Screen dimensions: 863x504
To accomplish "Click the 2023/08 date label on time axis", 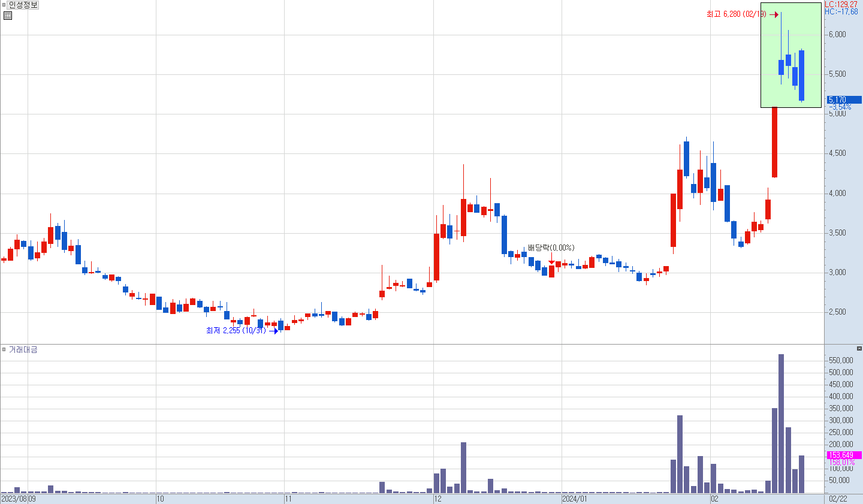I will click(x=14, y=499).
